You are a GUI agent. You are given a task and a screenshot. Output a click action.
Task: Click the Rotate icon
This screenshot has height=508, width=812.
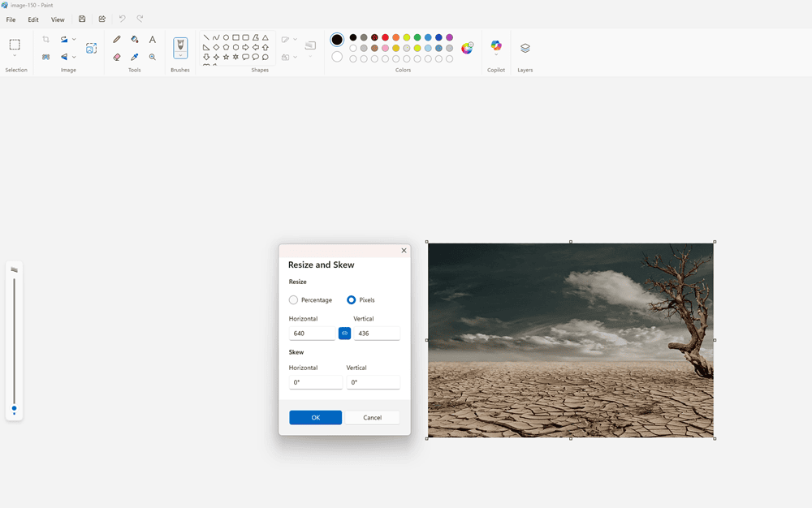point(64,39)
